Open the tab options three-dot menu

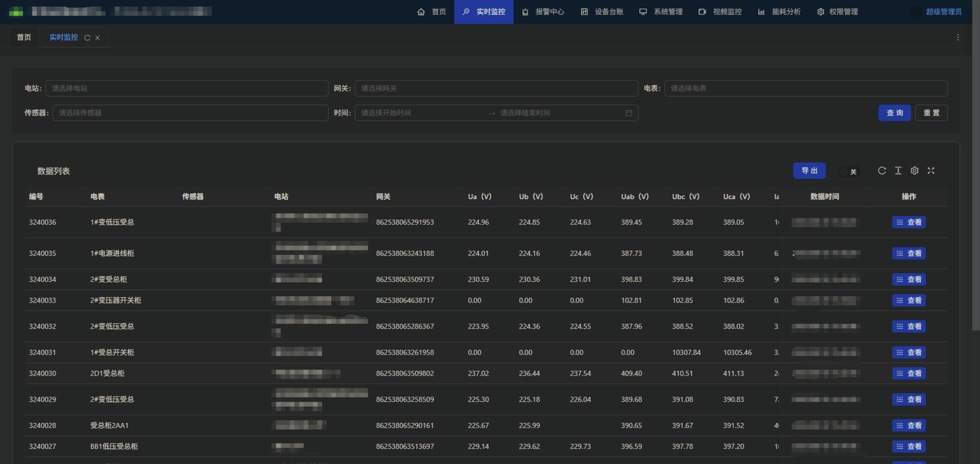pos(958,37)
